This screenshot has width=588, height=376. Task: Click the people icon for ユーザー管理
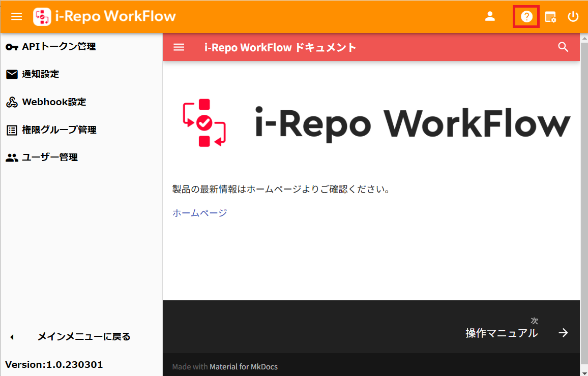point(12,157)
